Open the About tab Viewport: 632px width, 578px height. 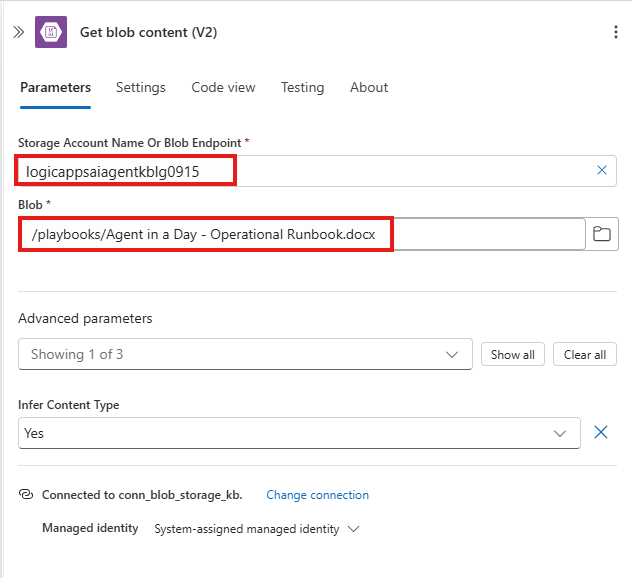pyautogui.click(x=369, y=88)
